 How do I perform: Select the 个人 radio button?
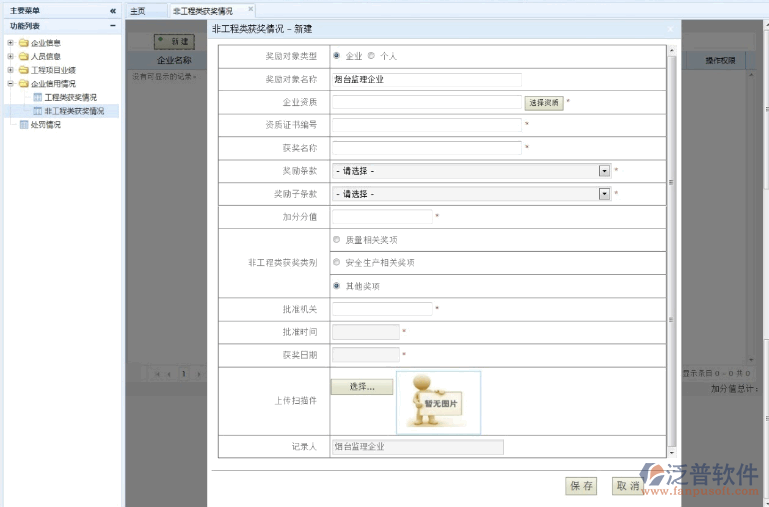click(372, 56)
